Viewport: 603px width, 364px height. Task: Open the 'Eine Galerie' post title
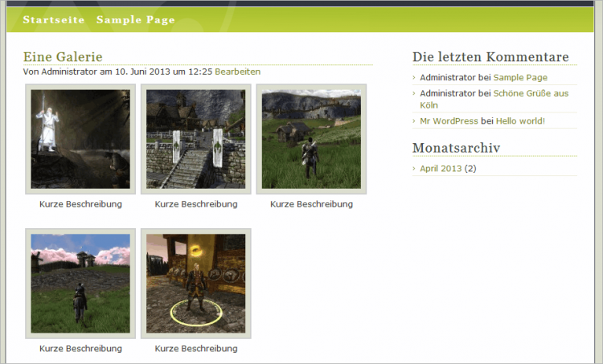pos(63,56)
